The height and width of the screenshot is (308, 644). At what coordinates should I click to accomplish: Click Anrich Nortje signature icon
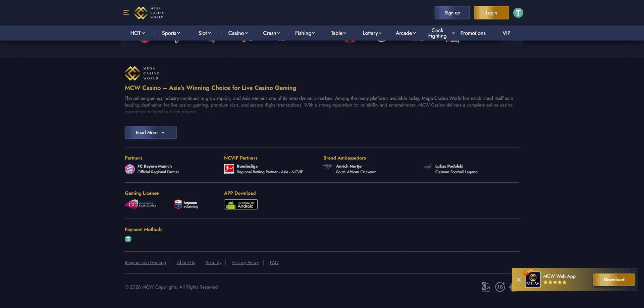(x=328, y=166)
